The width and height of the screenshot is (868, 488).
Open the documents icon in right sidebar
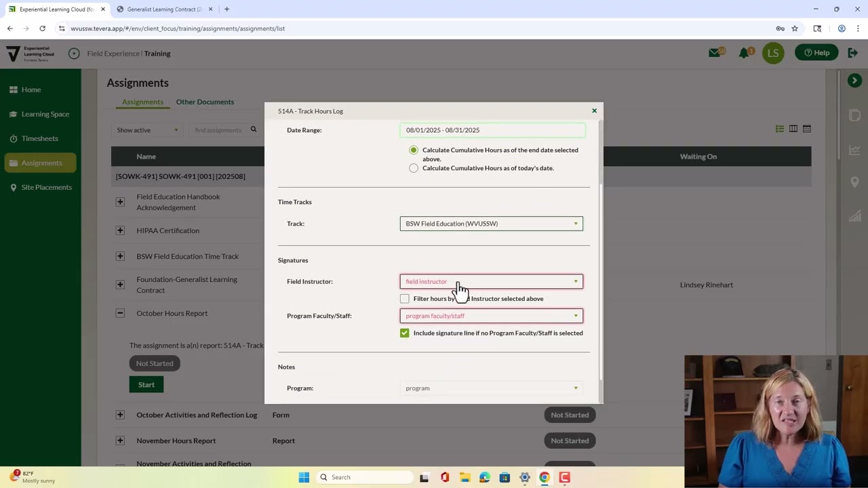[x=854, y=115]
